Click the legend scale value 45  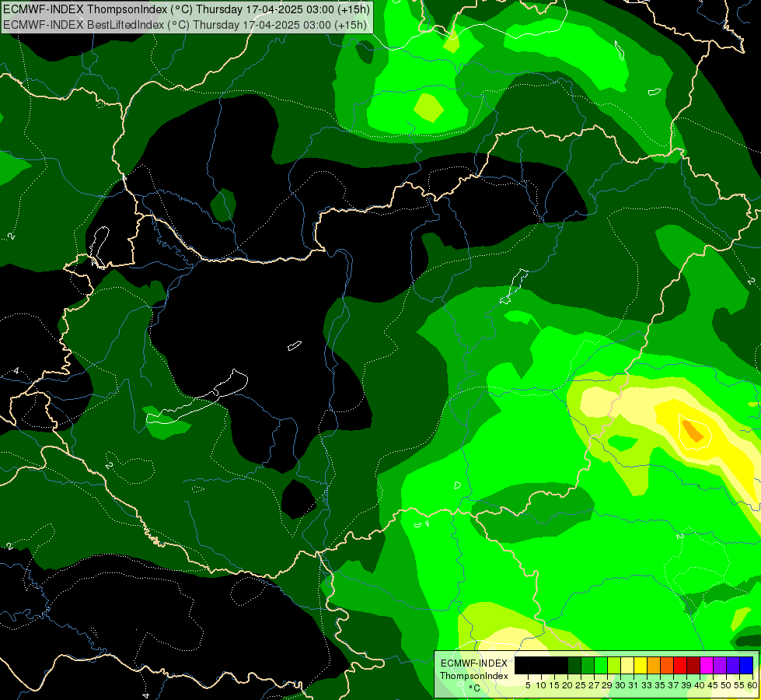coord(713,685)
